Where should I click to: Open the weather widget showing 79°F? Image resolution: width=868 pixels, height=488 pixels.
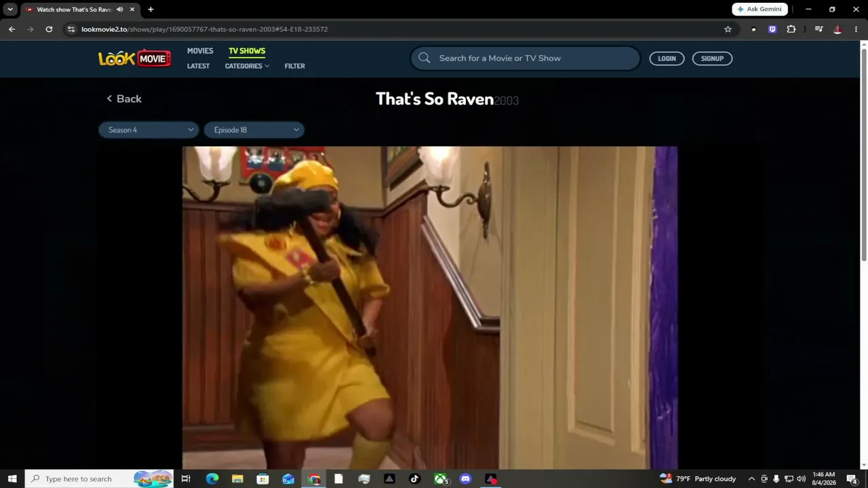(698, 479)
